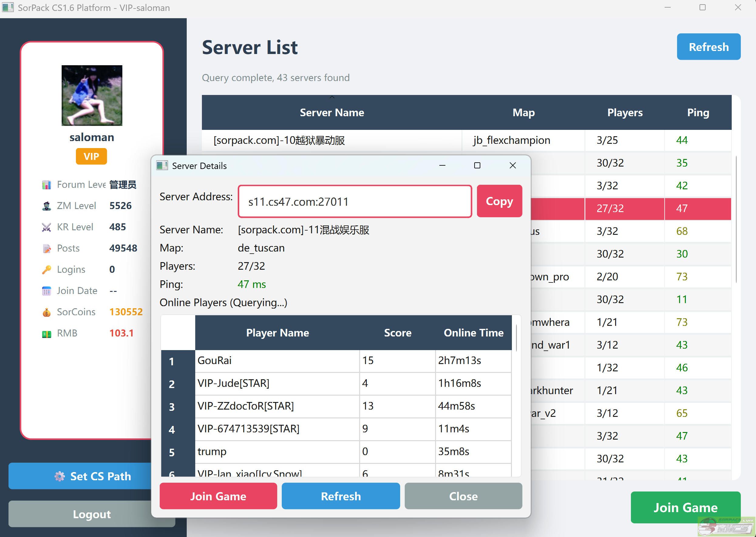Click the saloman profile avatar picture
756x537 pixels.
point(92,95)
